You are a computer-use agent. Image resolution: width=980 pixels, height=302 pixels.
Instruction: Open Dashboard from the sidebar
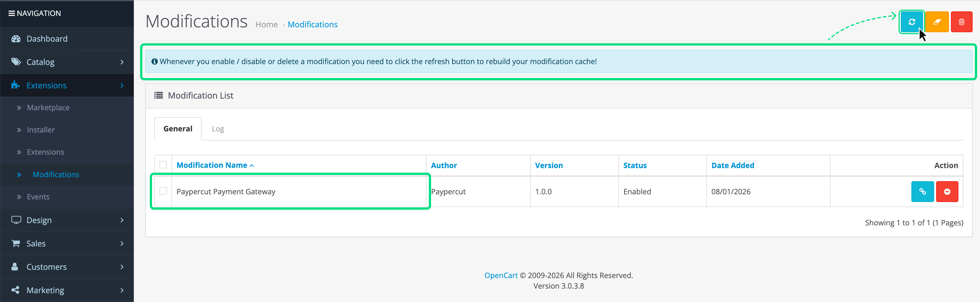click(47, 39)
